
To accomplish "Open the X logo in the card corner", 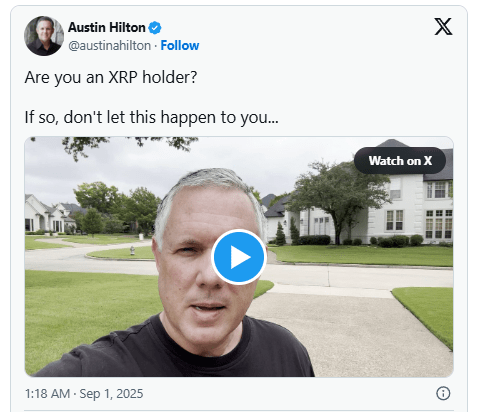I will tap(443, 26).
